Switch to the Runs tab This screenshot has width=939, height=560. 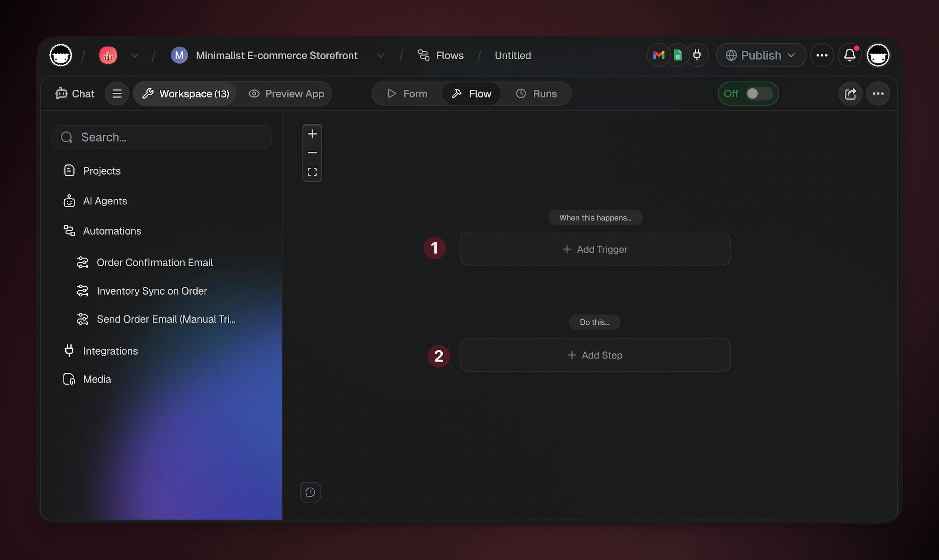pyautogui.click(x=536, y=94)
